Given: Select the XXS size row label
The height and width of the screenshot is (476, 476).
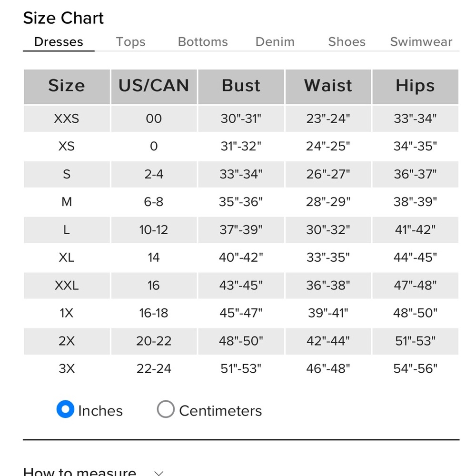Looking at the screenshot, I should 67,119.
